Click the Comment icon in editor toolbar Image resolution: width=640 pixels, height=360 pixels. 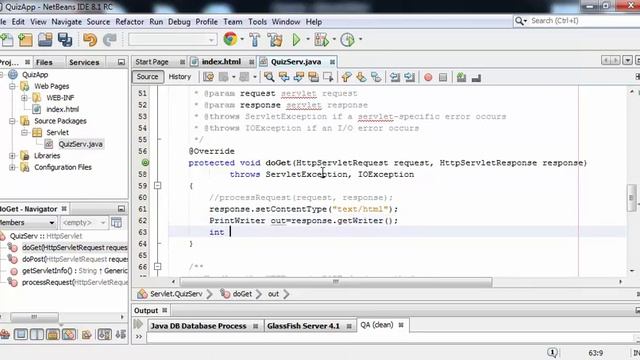[x=461, y=77]
